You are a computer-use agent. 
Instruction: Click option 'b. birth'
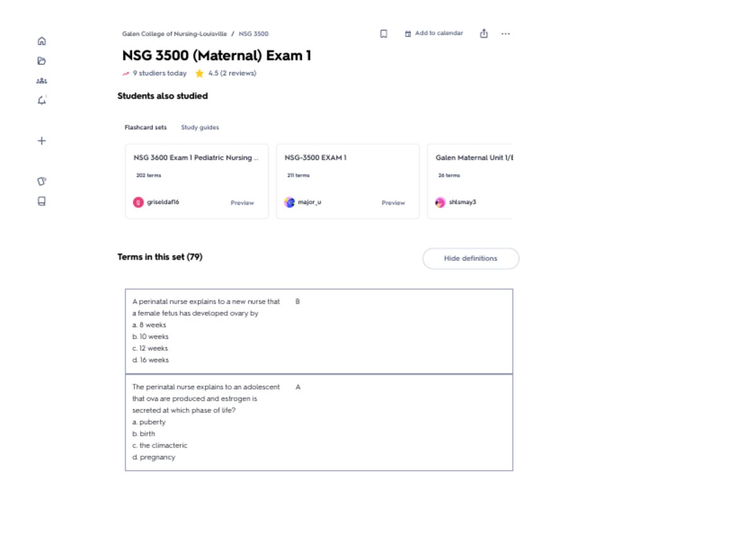click(144, 434)
